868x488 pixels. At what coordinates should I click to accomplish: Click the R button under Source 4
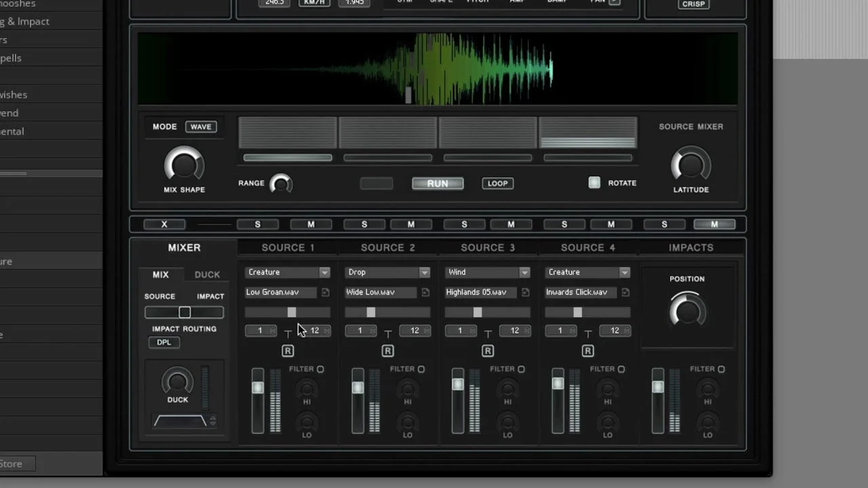pos(588,350)
